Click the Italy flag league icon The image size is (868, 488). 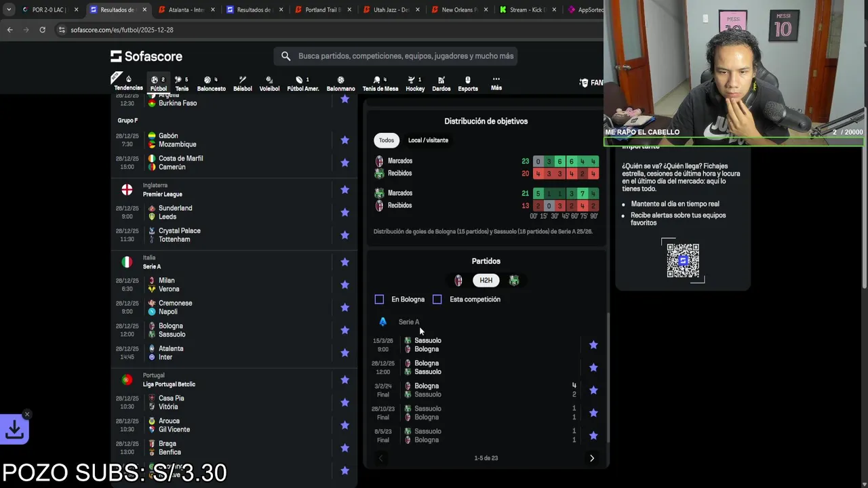(x=127, y=262)
